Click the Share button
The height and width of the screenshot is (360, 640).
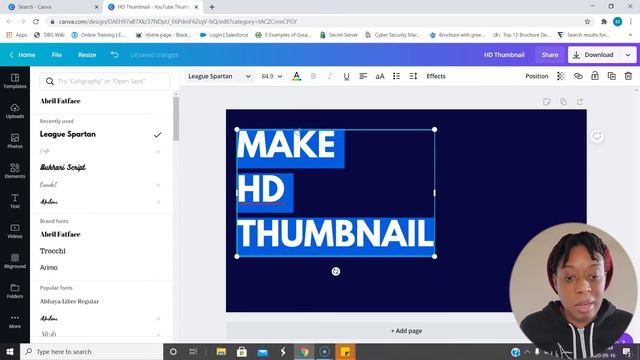549,55
